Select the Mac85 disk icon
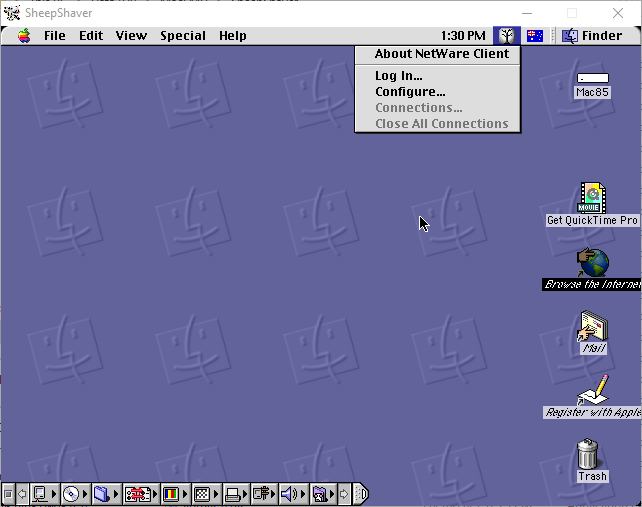The image size is (642, 507). pyautogui.click(x=592, y=78)
